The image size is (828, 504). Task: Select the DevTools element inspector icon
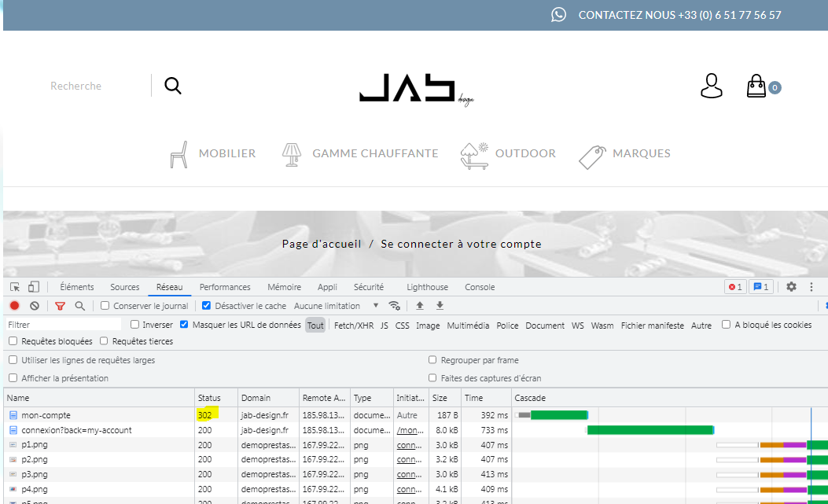(x=15, y=287)
